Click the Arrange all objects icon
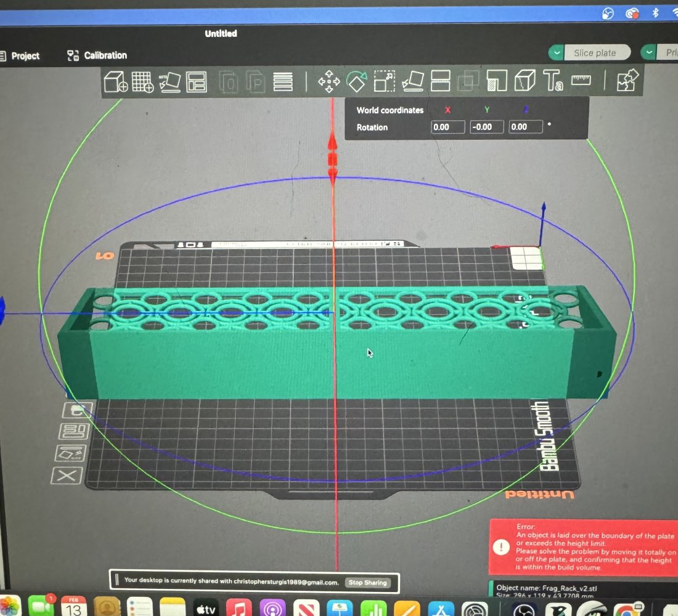 [x=197, y=81]
